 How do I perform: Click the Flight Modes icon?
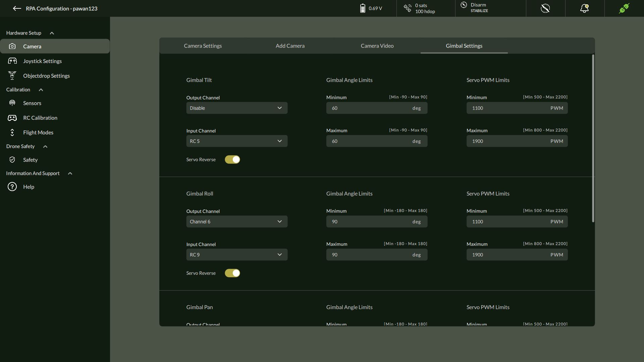click(x=12, y=132)
